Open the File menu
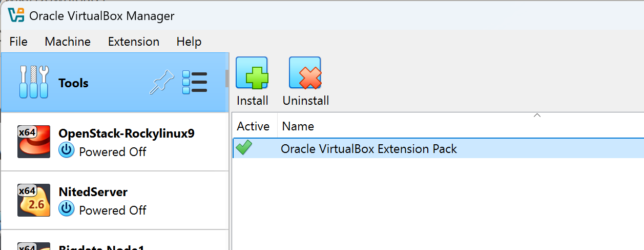The height and width of the screenshot is (250, 644). (18, 42)
